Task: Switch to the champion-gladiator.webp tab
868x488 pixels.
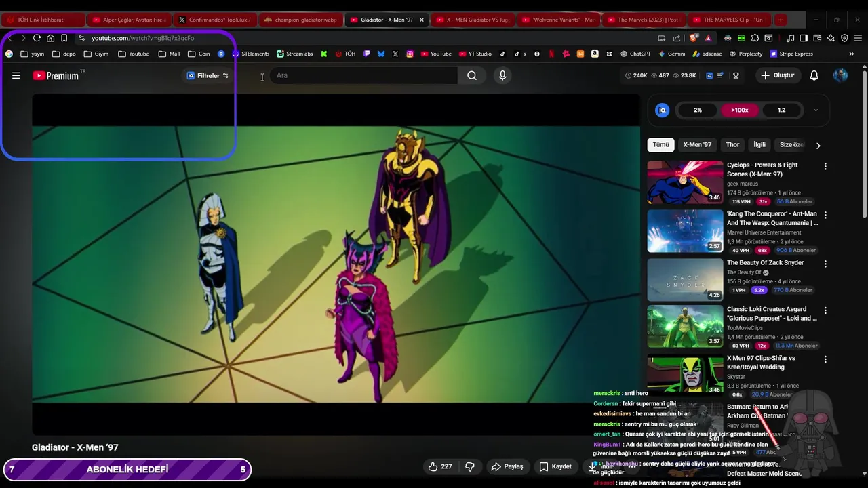Action: click(x=300, y=20)
